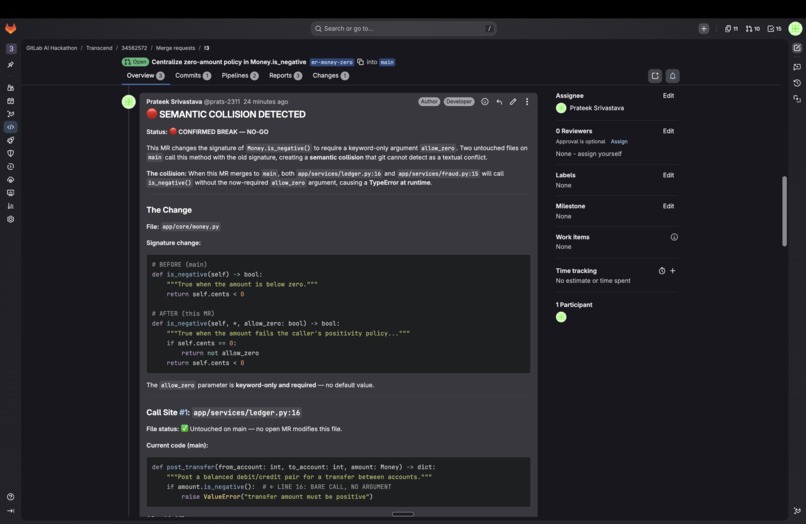Viewport: 806px width, 524px height.
Task: Click Assign link under Reviewers
Action: point(619,141)
